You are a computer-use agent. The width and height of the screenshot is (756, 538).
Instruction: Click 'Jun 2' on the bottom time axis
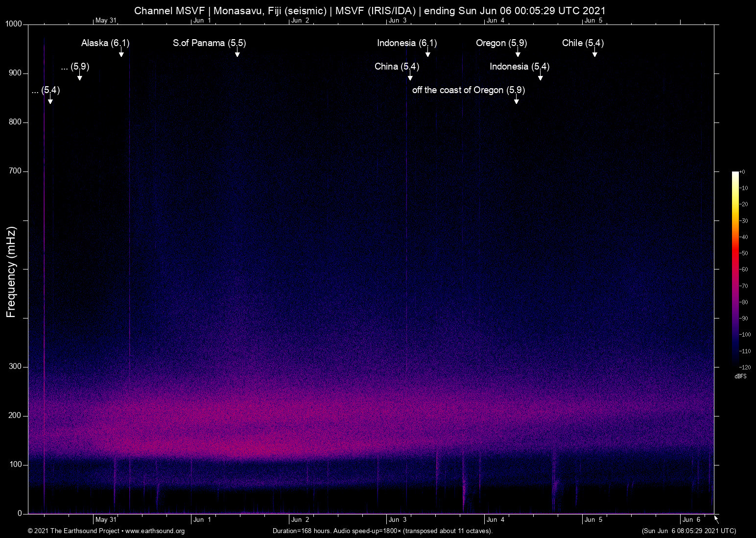[300, 520]
